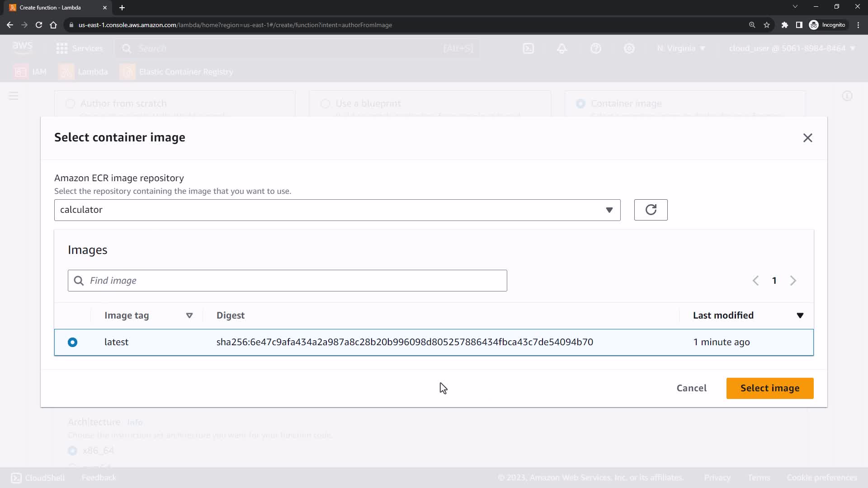Open the browser zoom magnifier icon
The width and height of the screenshot is (868, 488).
click(752, 25)
